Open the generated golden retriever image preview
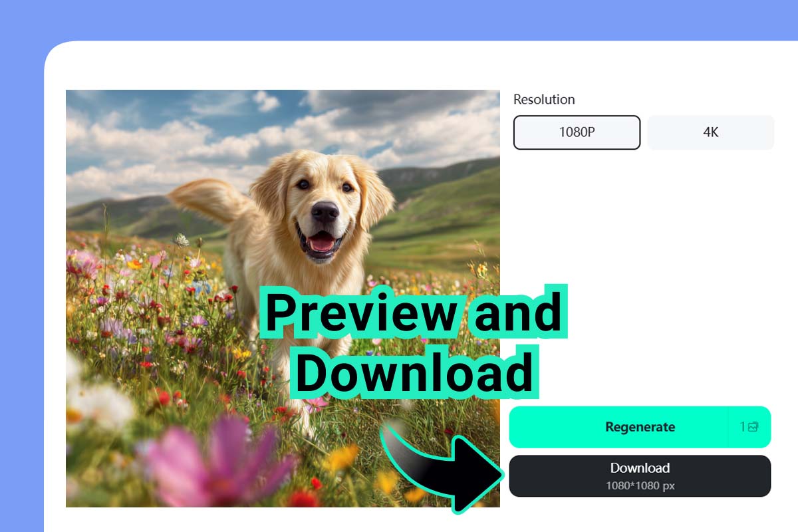Screen dimensions: 798x532 point(283,199)
